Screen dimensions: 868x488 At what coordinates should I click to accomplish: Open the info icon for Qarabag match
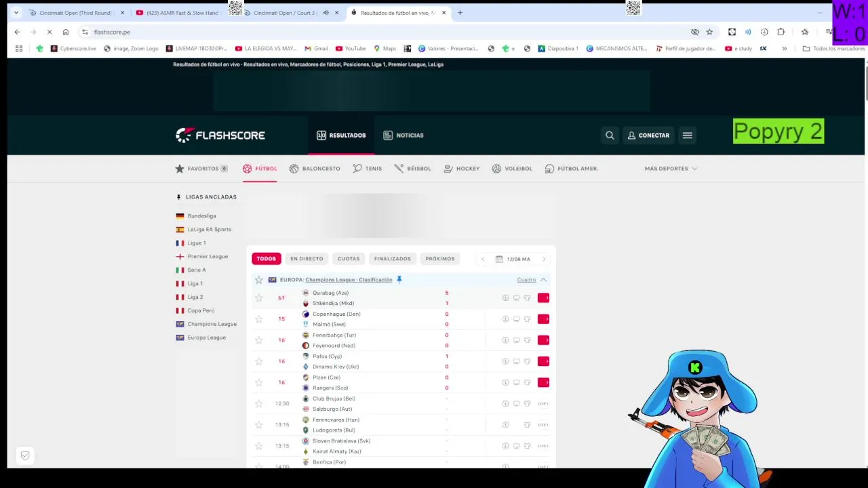[505, 298]
